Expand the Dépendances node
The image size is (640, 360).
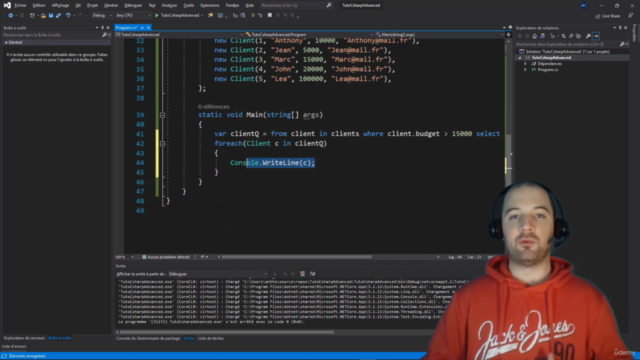pos(525,64)
